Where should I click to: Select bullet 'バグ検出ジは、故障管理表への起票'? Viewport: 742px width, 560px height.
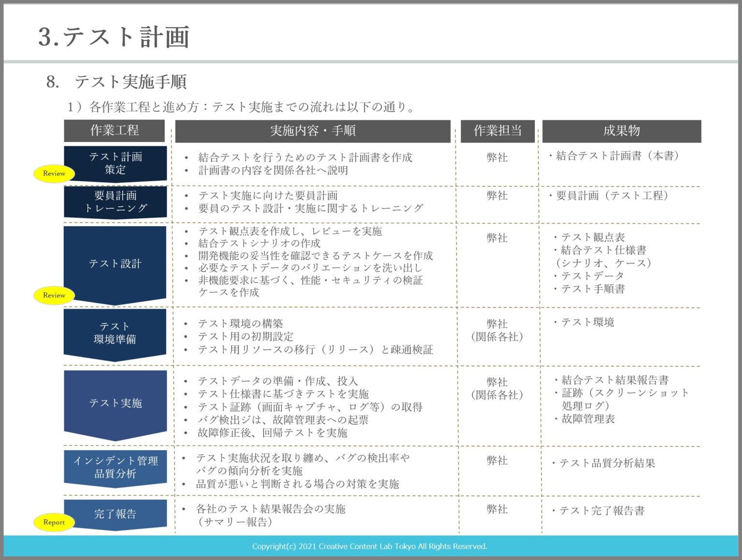pyautogui.click(x=284, y=420)
